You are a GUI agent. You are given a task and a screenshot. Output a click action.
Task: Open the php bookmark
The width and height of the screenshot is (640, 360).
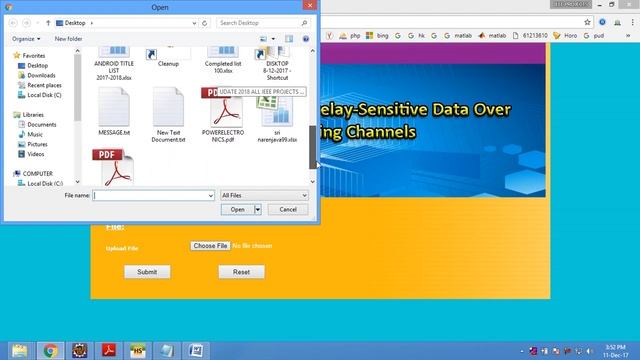click(350, 36)
